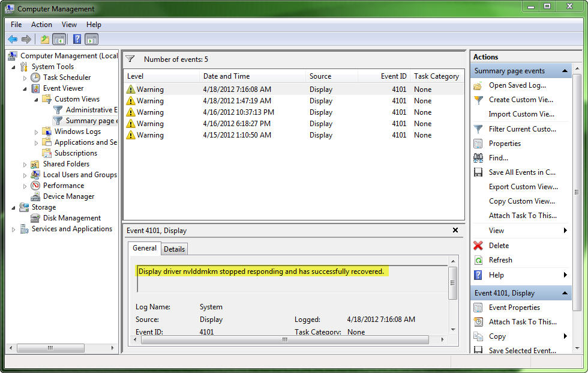Click the Event Properties icon

click(478, 308)
